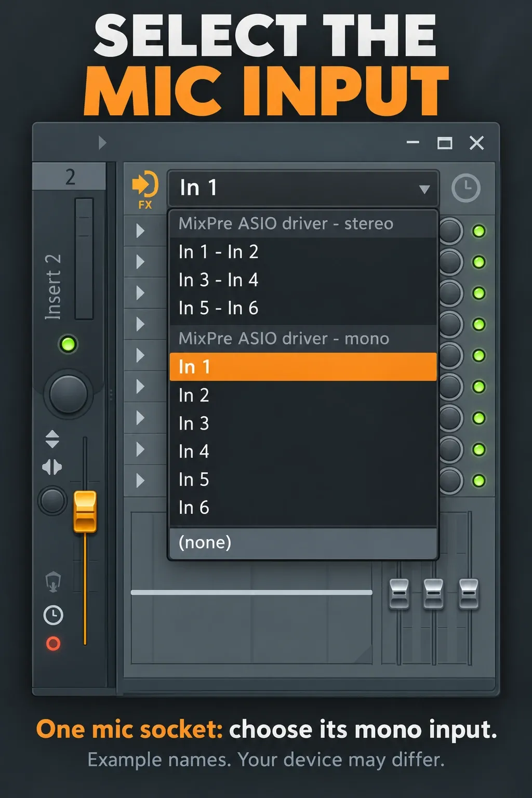Toggle the fifth effect slot green LED
The image size is (532, 798).
coord(479,356)
